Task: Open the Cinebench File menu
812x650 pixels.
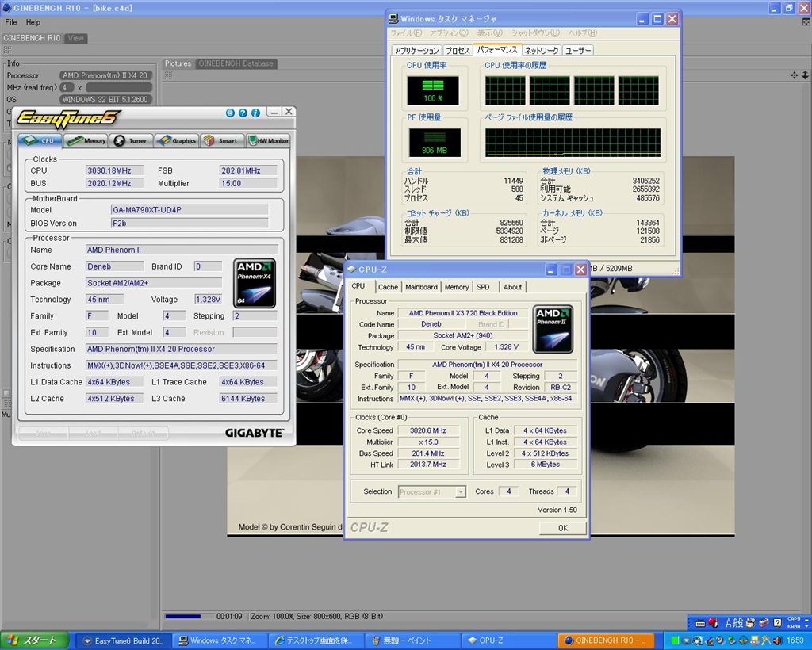Action: pyautogui.click(x=11, y=22)
